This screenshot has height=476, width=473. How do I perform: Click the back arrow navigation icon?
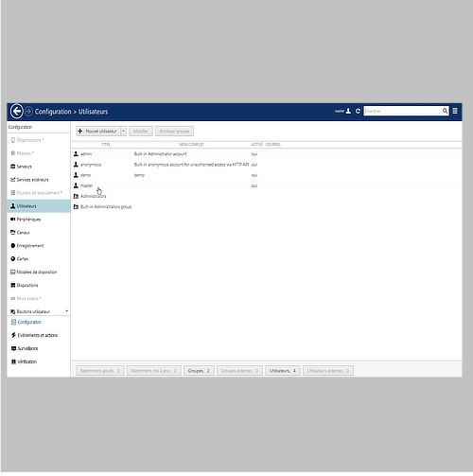17,112
